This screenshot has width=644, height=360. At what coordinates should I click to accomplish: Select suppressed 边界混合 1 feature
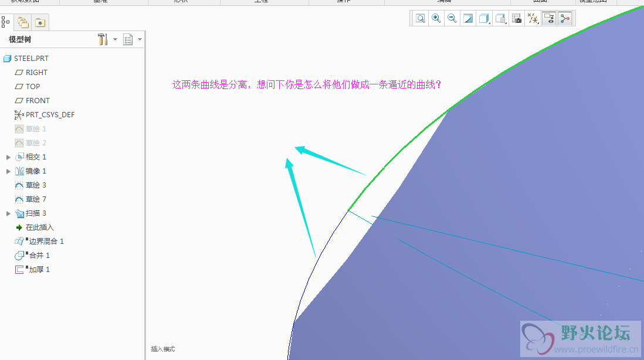tap(46, 242)
